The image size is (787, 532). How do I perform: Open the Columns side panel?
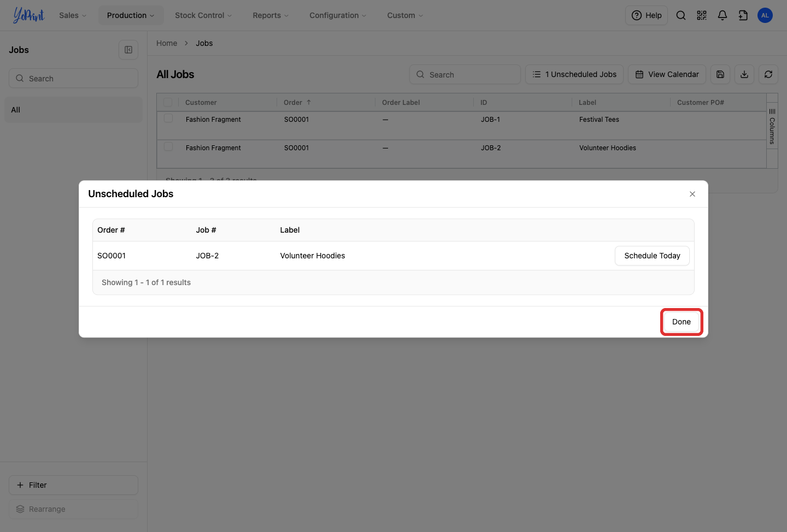point(772,126)
